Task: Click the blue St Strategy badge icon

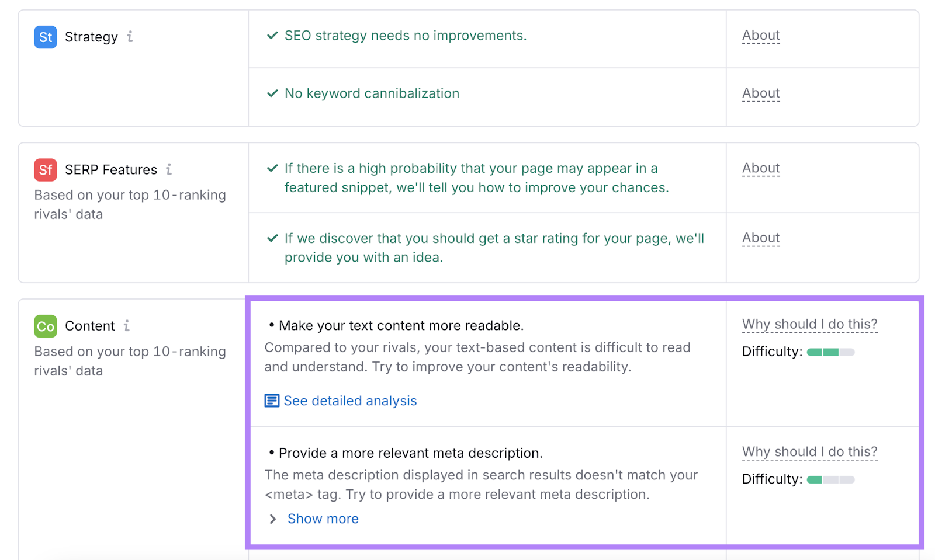Action: point(45,37)
